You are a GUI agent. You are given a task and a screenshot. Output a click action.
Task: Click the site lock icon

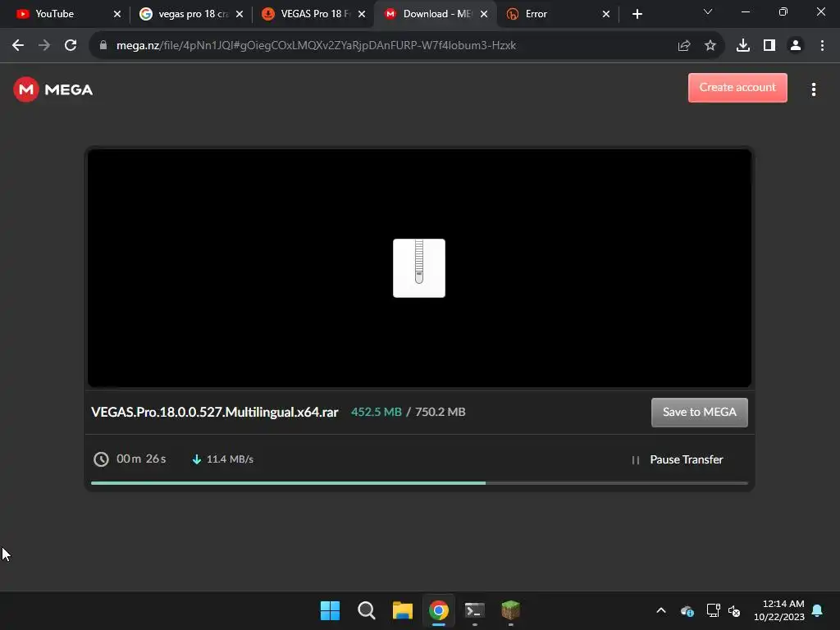click(103, 46)
